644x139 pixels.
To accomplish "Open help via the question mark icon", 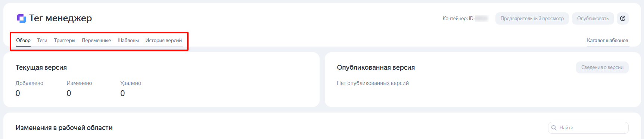I will [623, 18].
